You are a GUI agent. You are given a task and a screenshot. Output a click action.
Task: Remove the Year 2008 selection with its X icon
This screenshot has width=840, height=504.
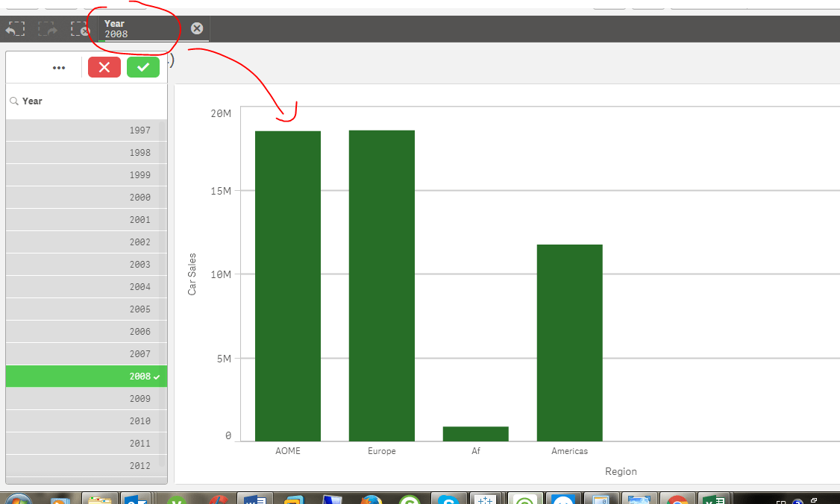196,28
